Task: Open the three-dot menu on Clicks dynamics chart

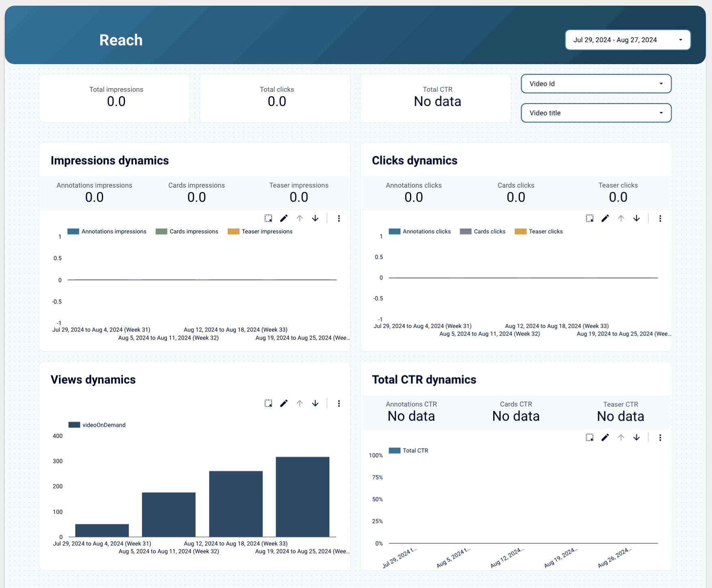Action: pos(660,218)
